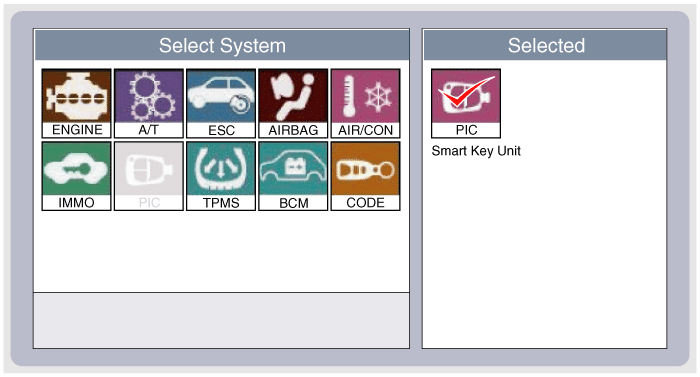Click the Smart Key Unit description text
Screen dimensions: 700x377
click(476, 151)
